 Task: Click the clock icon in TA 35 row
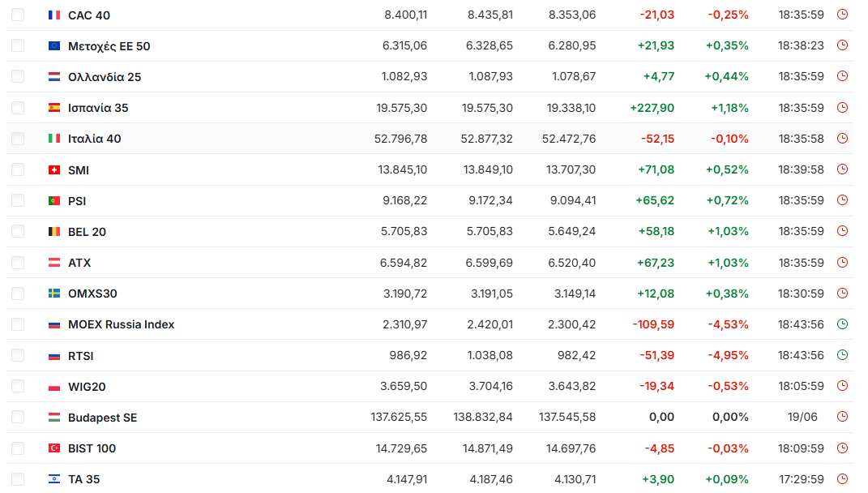[x=843, y=478]
